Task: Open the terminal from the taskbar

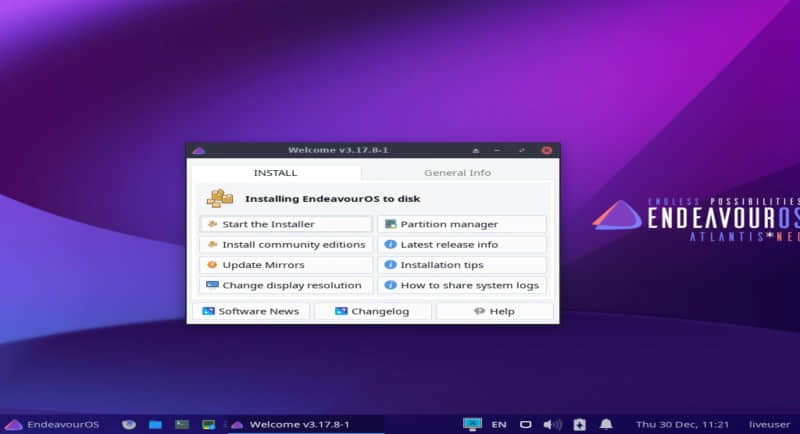Action: click(x=181, y=424)
